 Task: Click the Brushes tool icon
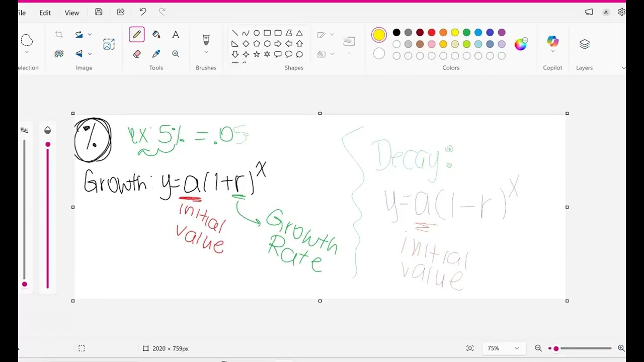coord(206,40)
